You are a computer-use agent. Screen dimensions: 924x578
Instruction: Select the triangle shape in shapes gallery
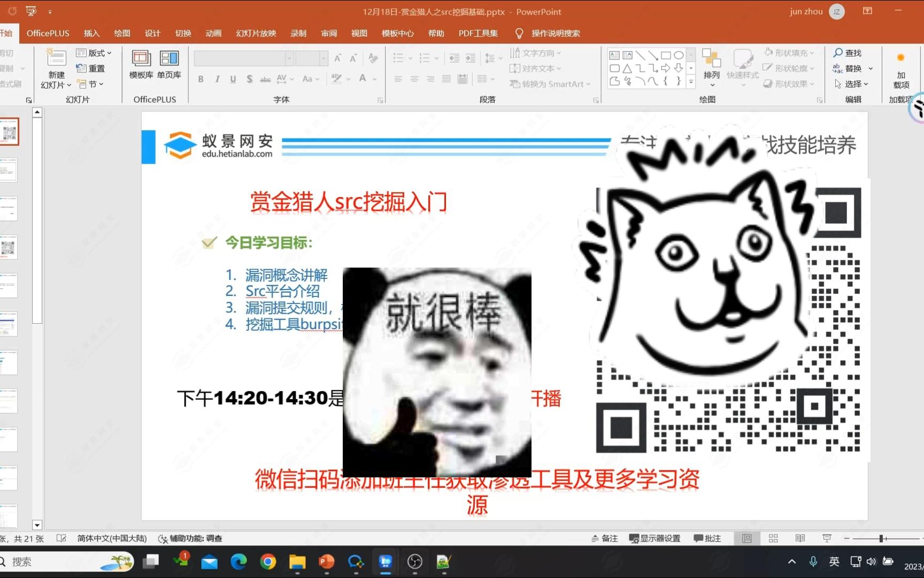click(627, 69)
